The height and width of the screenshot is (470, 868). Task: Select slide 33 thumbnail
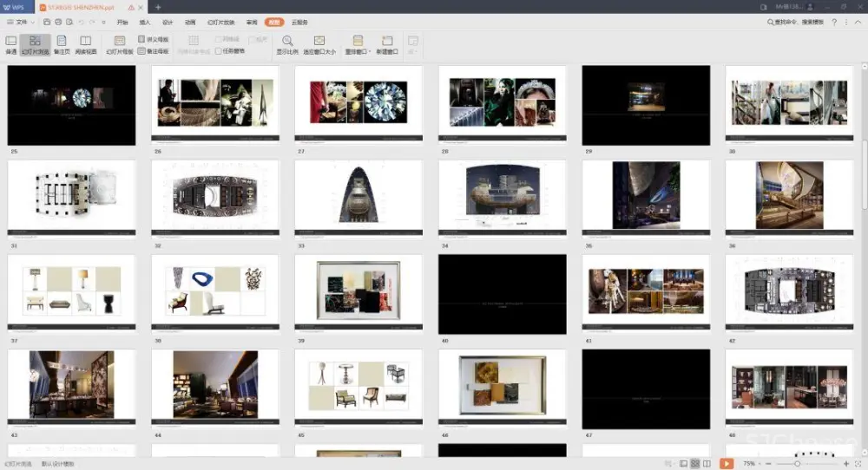coord(358,198)
